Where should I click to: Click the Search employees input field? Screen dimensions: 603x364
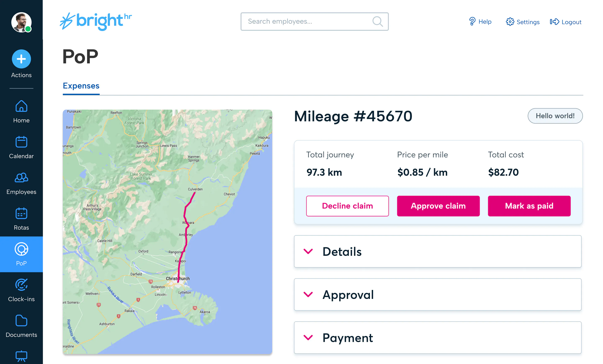click(314, 22)
